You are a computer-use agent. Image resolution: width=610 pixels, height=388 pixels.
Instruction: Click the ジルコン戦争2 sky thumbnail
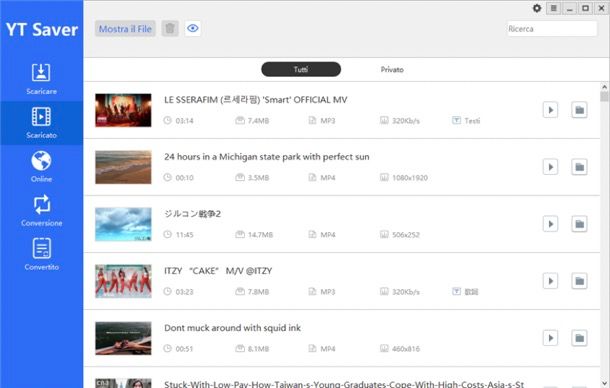tap(123, 224)
